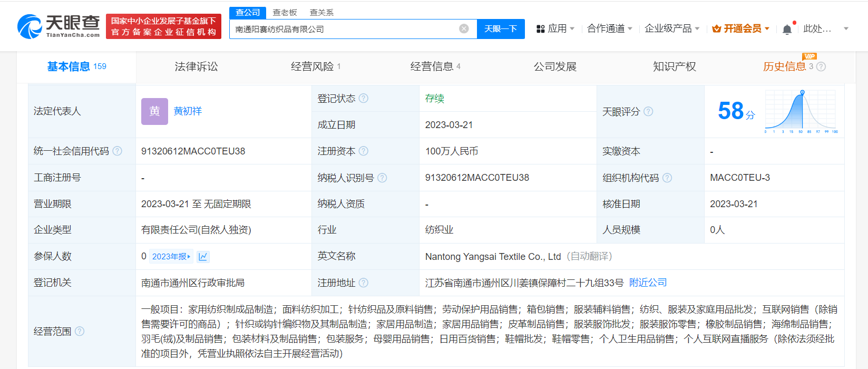868x369 pixels.
Task: Click the Tianyancha logo
Action: (x=58, y=26)
